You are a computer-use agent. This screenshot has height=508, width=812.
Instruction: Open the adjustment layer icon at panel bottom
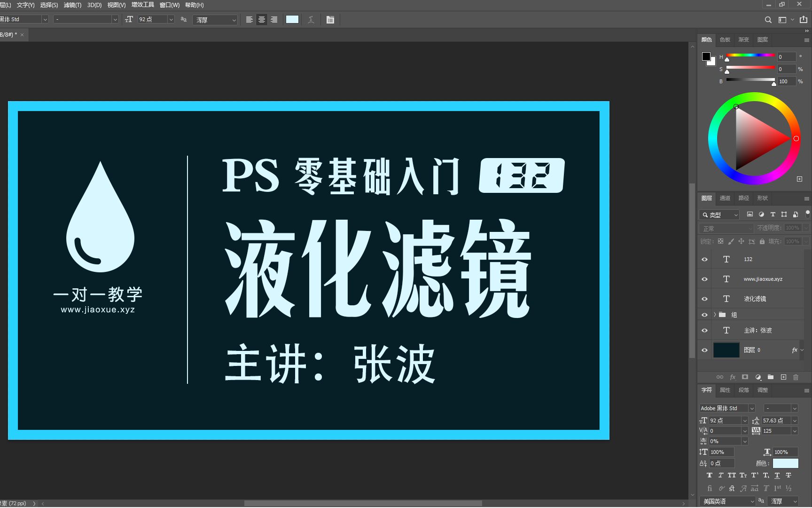point(758,377)
